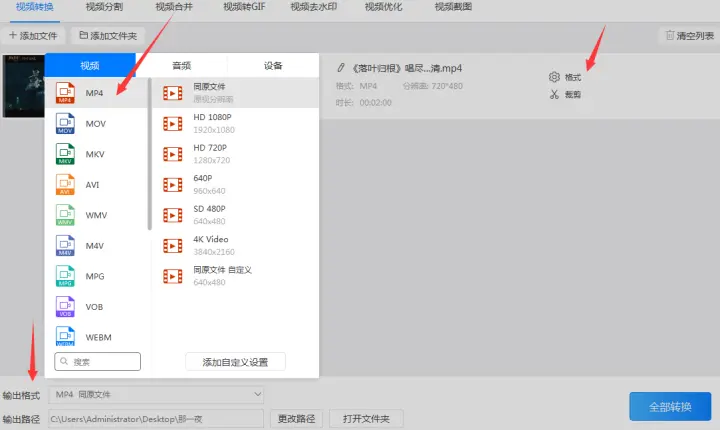Click the 更改路径 button
Screen dimensions: 720x430
tap(297, 419)
